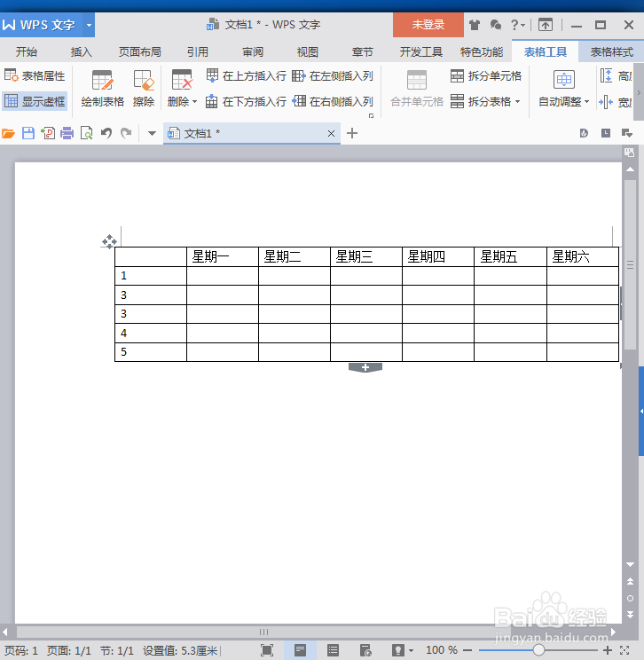Switch to the 引用 tab
The width and height of the screenshot is (644, 660).
point(198,51)
